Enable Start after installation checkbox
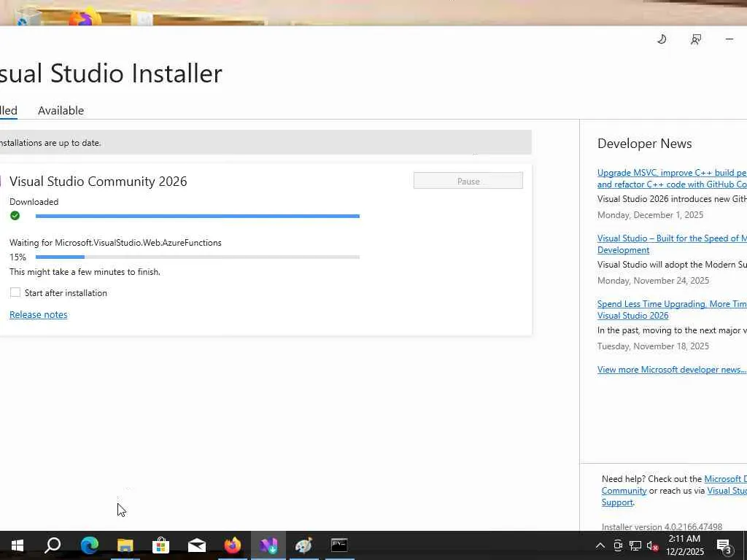Image resolution: width=747 pixels, height=560 pixels. [x=15, y=292]
